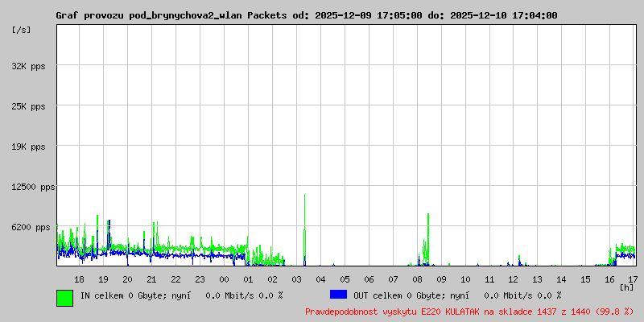Click hour label '15' on time axis

tap(586, 279)
